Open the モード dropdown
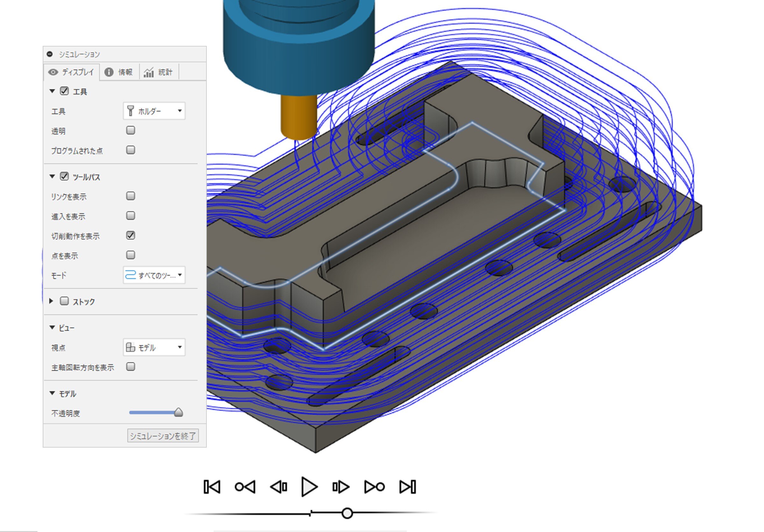764x532 pixels. pos(154,275)
